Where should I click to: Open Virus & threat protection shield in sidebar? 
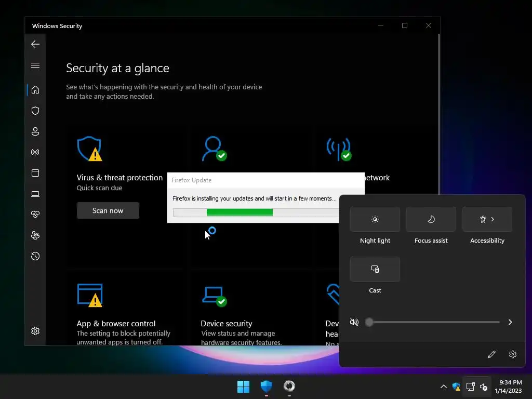pos(35,111)
